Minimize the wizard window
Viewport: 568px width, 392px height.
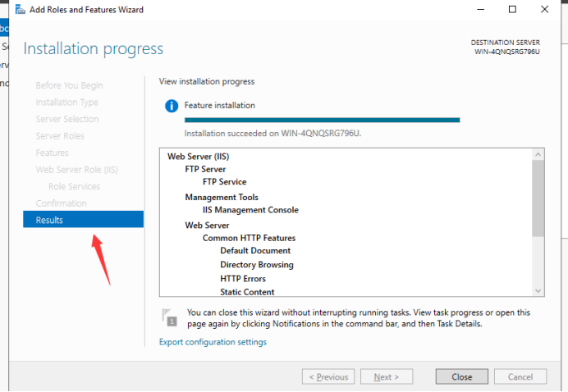pos(481,9)
